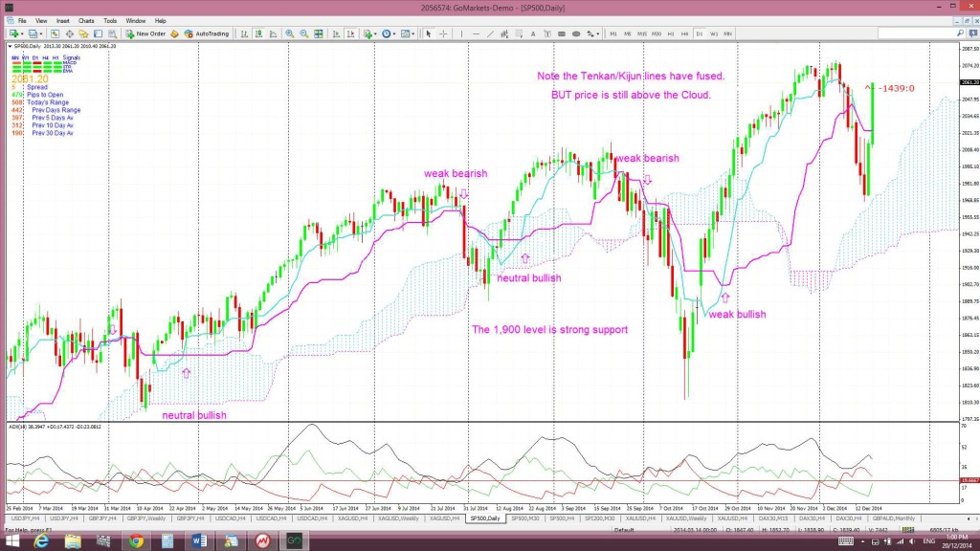Open File Explorer from the taskbar
Image resolution: width=980 pixels, height=551 pixels.
(73, 540)
